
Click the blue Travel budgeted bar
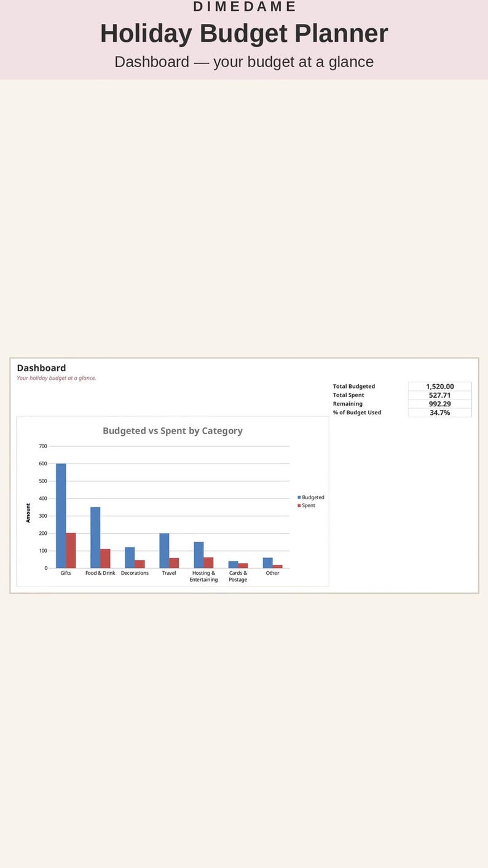164,550
